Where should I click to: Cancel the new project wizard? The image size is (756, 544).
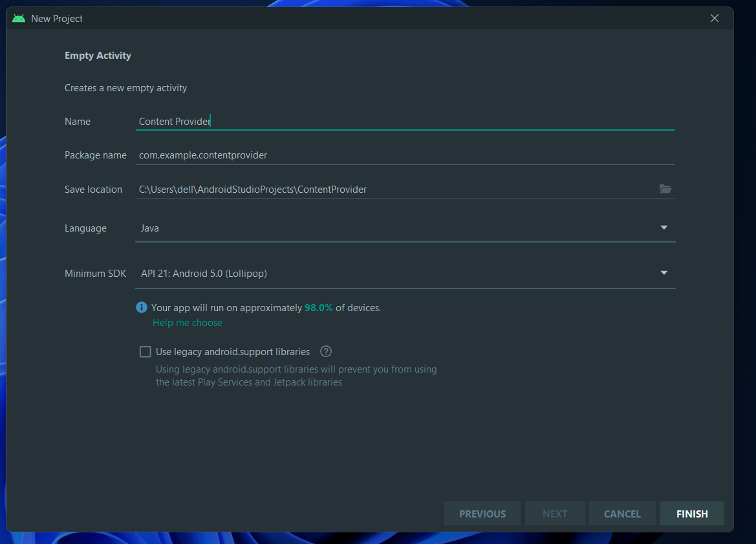tap(621, 513)
